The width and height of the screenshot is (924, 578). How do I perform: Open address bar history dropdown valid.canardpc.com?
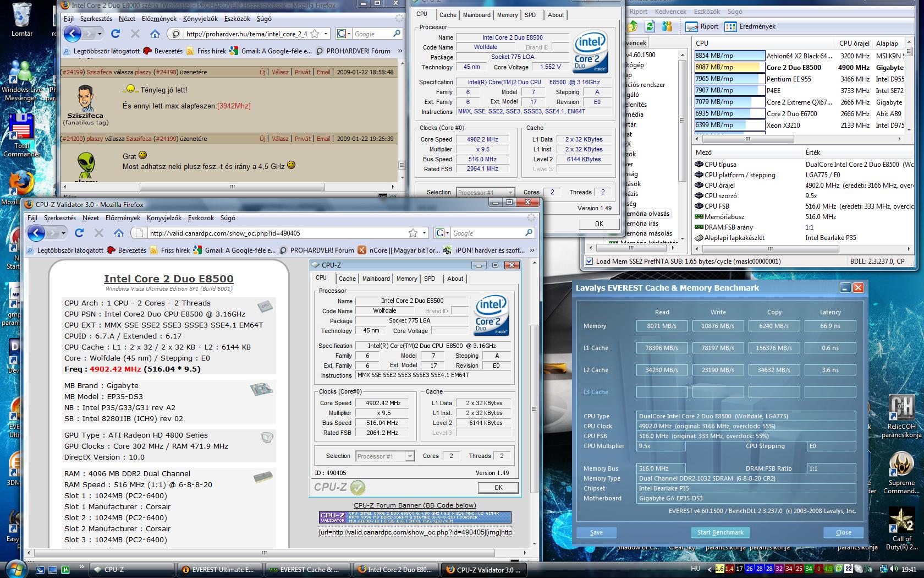point(424,233)
